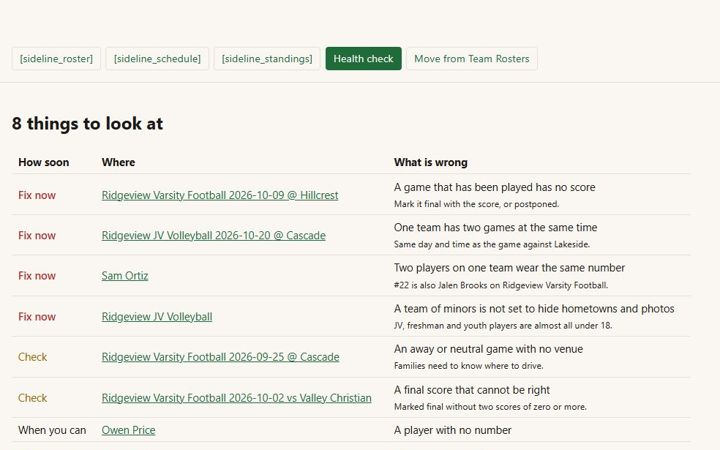The height and width of the screenshot is (450, 720).
Task: Click 'Families need to know where to drive.'
Action: click(468, 366)
